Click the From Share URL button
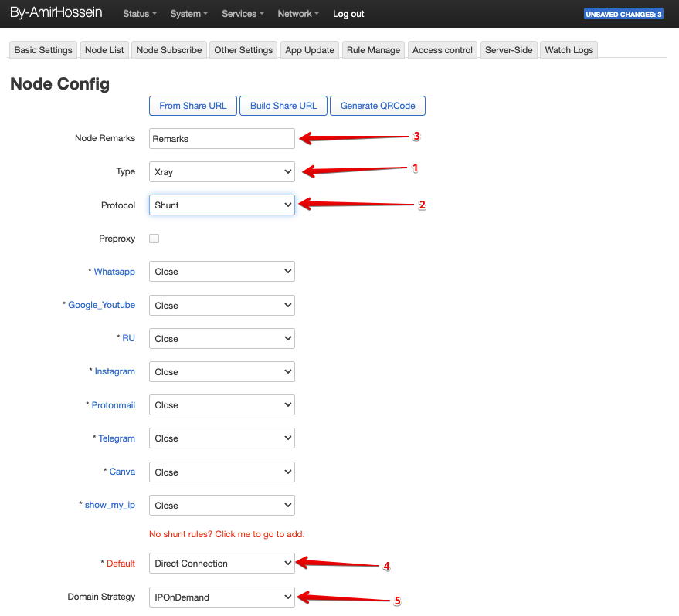Image resolution: width=679 pixels, height=616 pixels. point(193,106)
